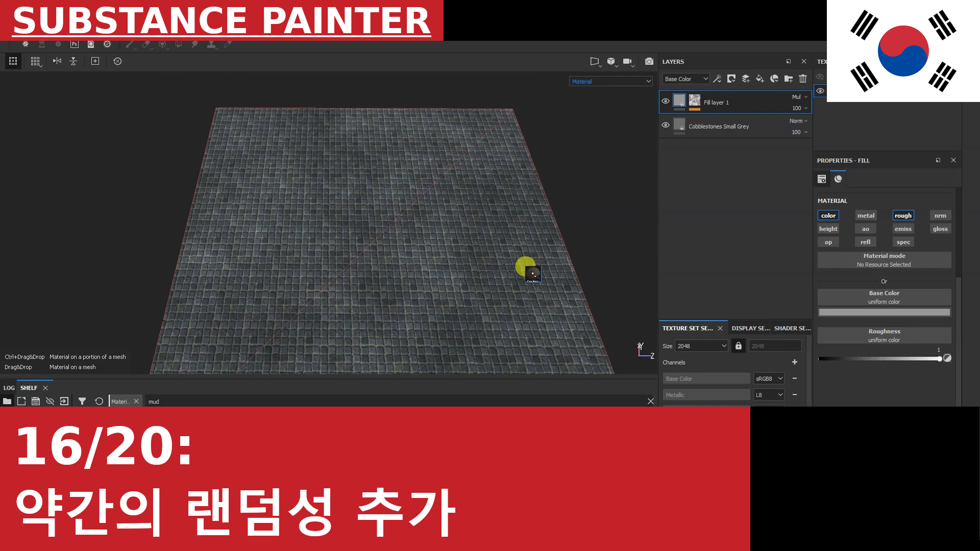Viewport: 980px width, 551px height.
Task: Add a new layer with stacked-layers icon
Action: click(746, 79)
